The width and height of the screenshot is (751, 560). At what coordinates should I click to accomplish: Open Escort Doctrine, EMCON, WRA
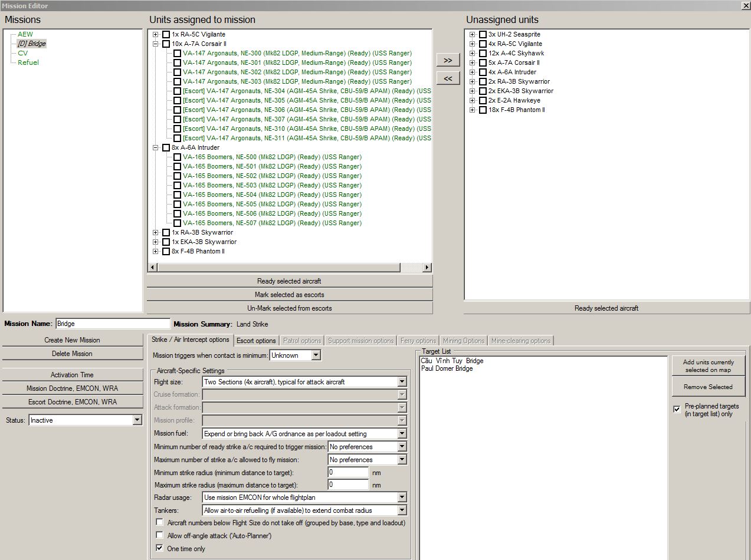73,402
